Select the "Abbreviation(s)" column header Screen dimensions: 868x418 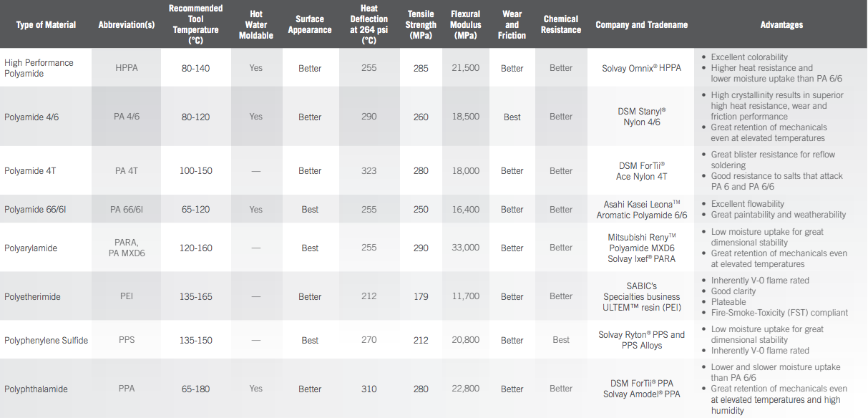[x=126, y=25]
